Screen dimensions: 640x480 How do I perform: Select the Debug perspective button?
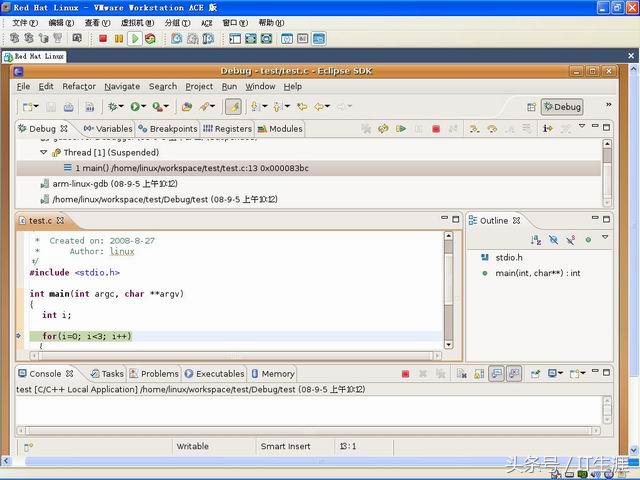click(x=562, y=107)
